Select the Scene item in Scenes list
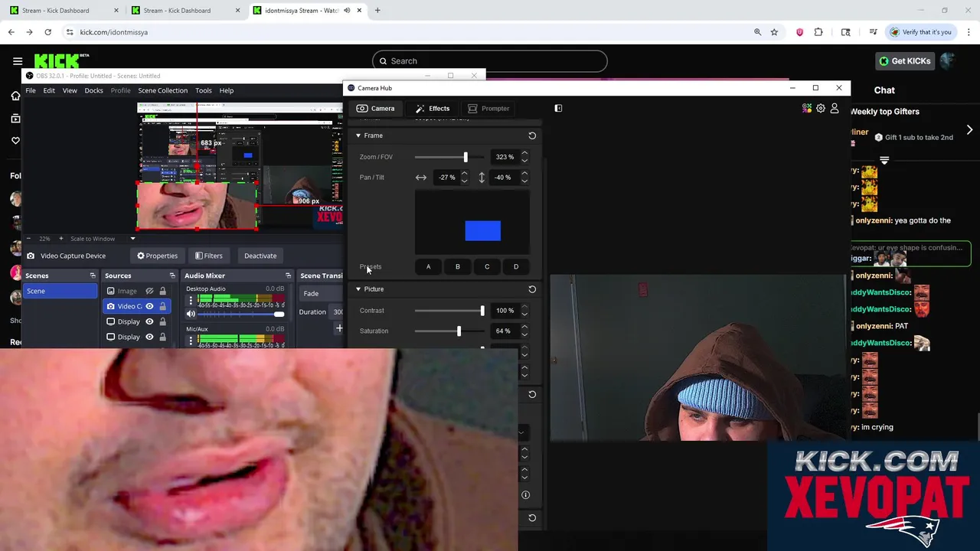 pyautogui.click(x=60, y=291)
